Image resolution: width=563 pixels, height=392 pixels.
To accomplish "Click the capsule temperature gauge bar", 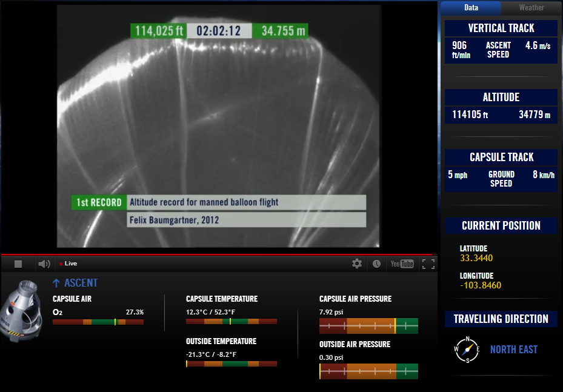I will pos(232,322).
